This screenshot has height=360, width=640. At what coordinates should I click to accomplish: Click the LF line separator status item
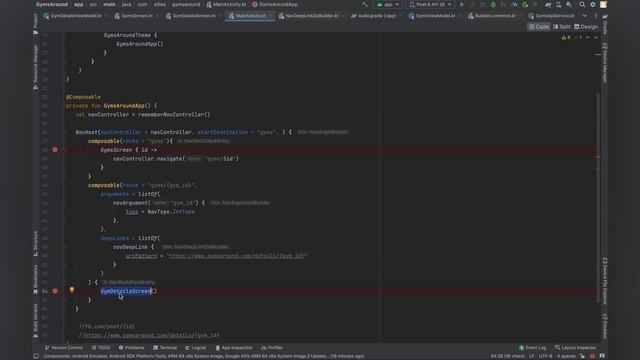pyautogui.click(x=531, y=356)
